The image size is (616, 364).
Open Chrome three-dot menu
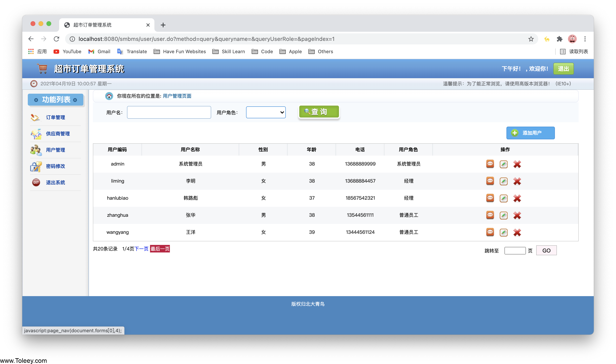(x=585, y=39)
